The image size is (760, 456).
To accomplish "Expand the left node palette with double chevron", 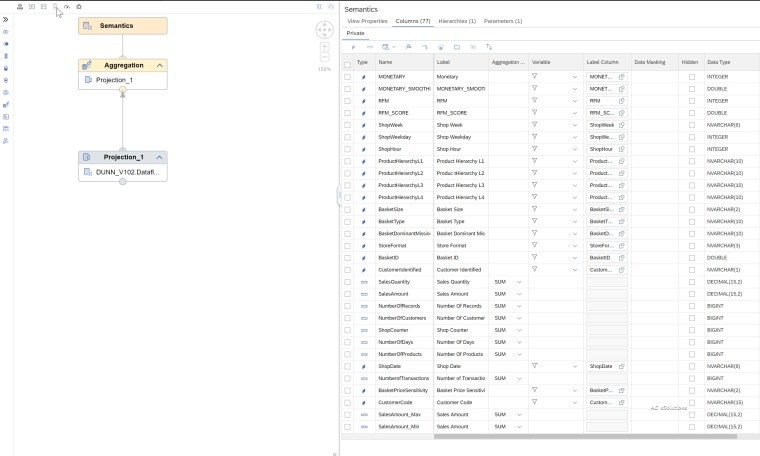I will click(6, 19).
